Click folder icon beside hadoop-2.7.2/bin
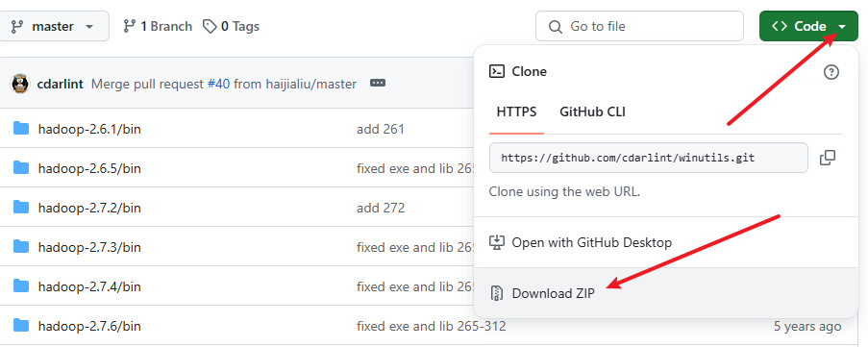This screenshot has width=868, height=347. coord(21,207)
